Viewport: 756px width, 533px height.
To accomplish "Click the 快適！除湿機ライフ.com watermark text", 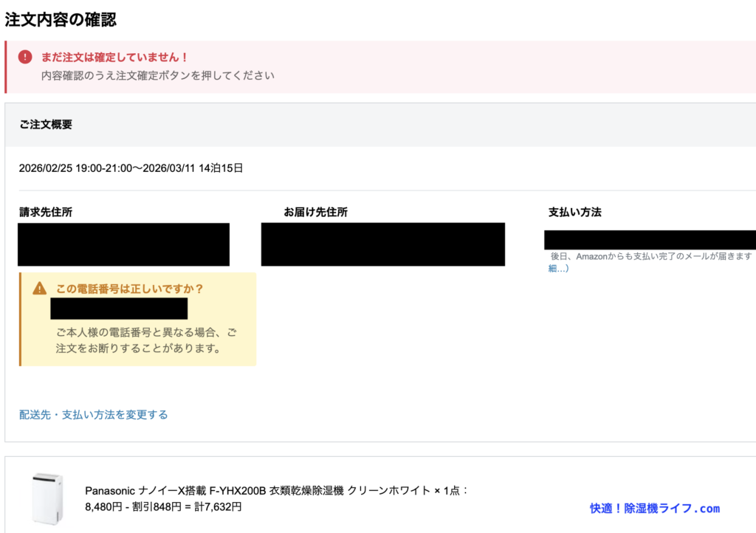I will click(x=654, y=508).
